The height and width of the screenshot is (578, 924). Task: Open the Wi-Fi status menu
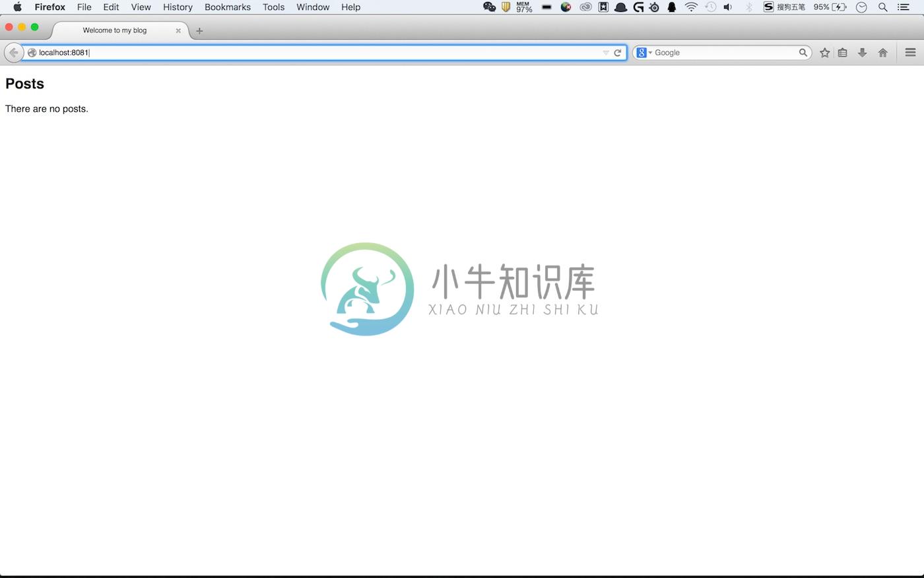[x=691, y=7]
